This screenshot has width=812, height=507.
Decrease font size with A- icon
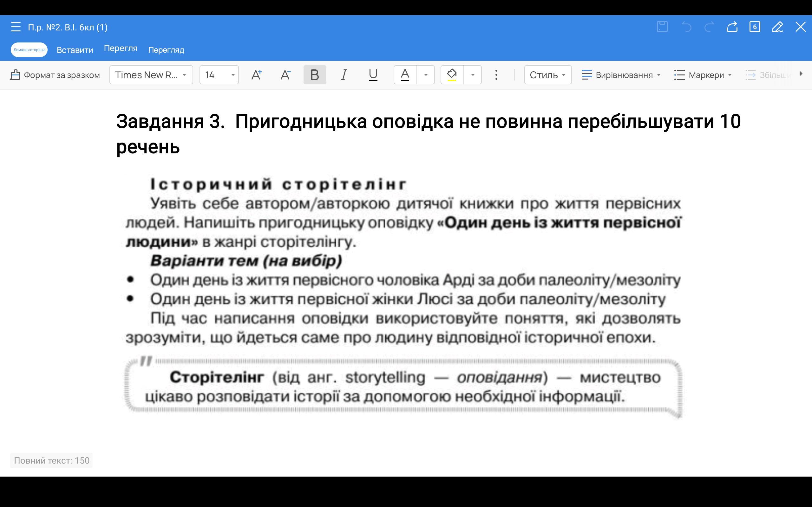click(285, 74)
